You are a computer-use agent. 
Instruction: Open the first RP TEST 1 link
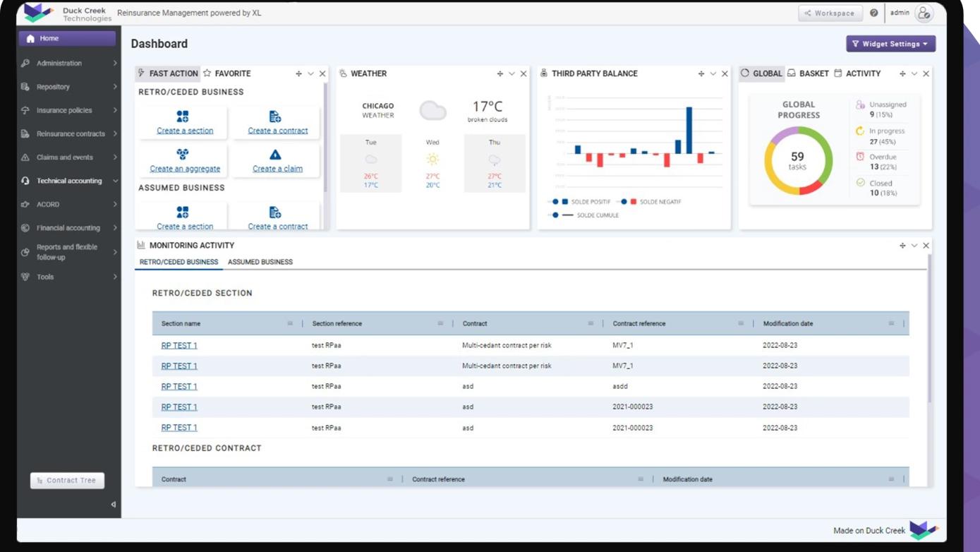(x=179, y=345)
